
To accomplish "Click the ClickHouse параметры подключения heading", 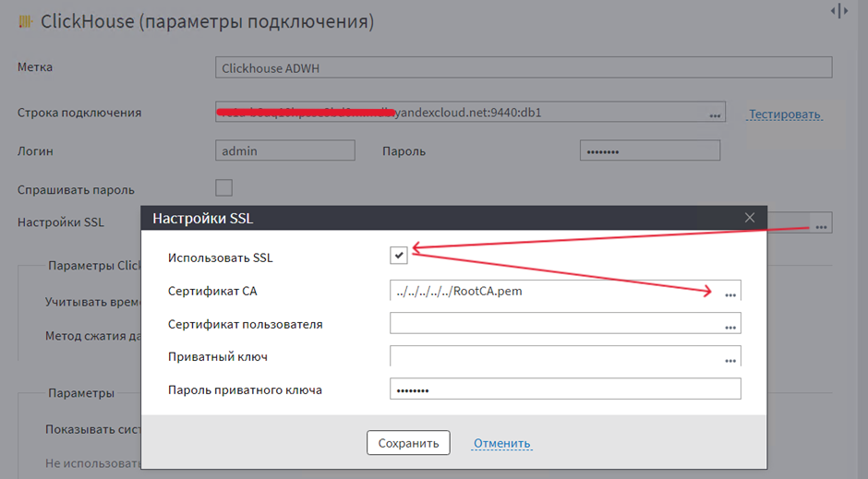I will pyautogui.click(x=208, y=21).
